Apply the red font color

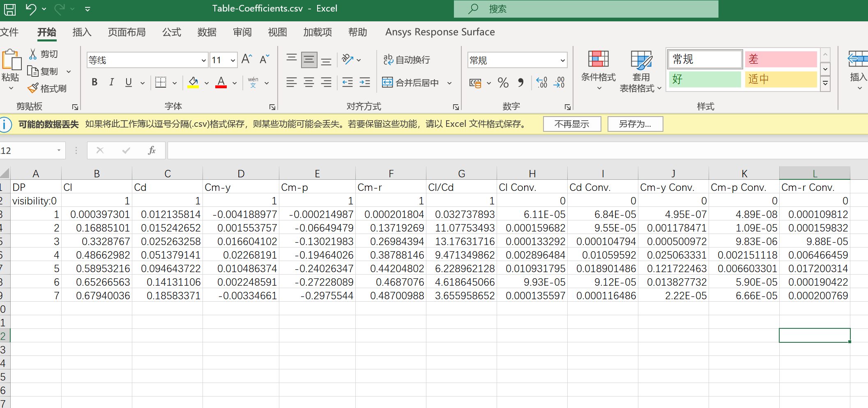[221, 83]
